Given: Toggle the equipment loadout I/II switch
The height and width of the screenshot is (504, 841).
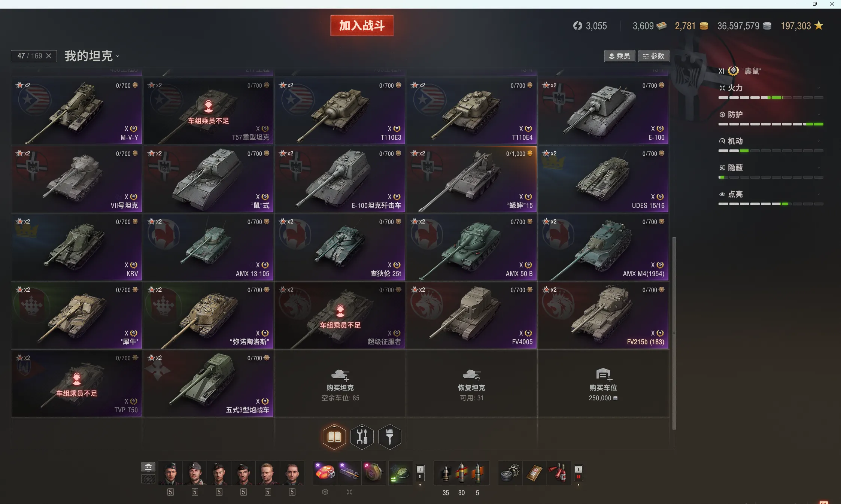Looking at the screenshot, I should tap(420, 473).
